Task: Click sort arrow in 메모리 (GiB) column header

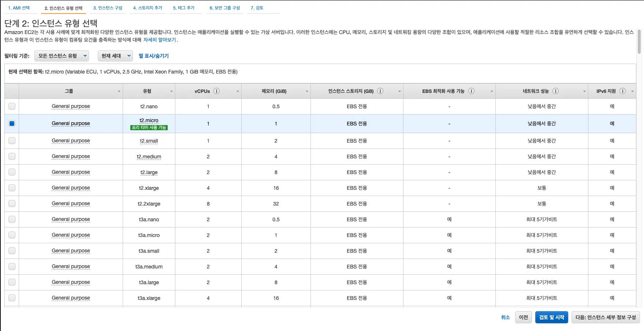Action: click(307, 91)
